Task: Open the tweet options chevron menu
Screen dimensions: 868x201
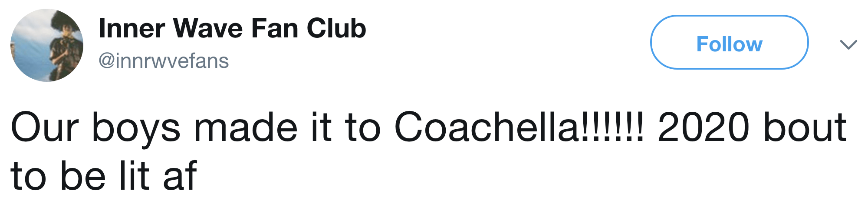Action: (848, 44)
